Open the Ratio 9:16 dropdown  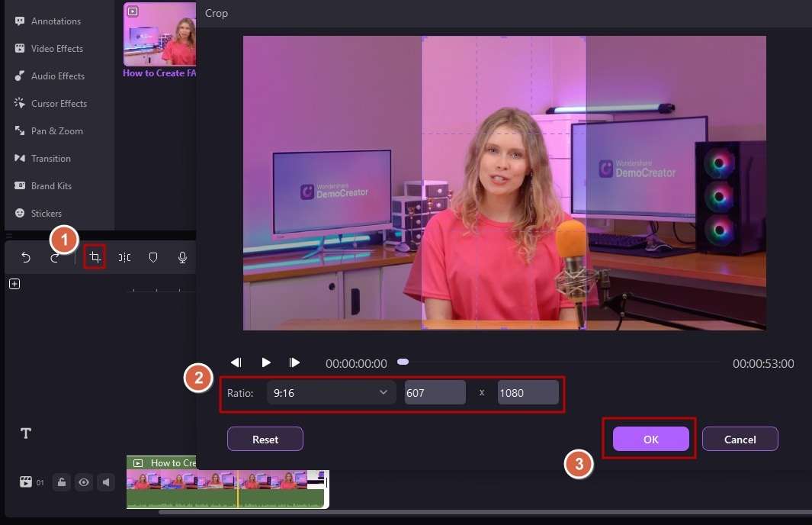pyautogui.click(x=331, y=392)
